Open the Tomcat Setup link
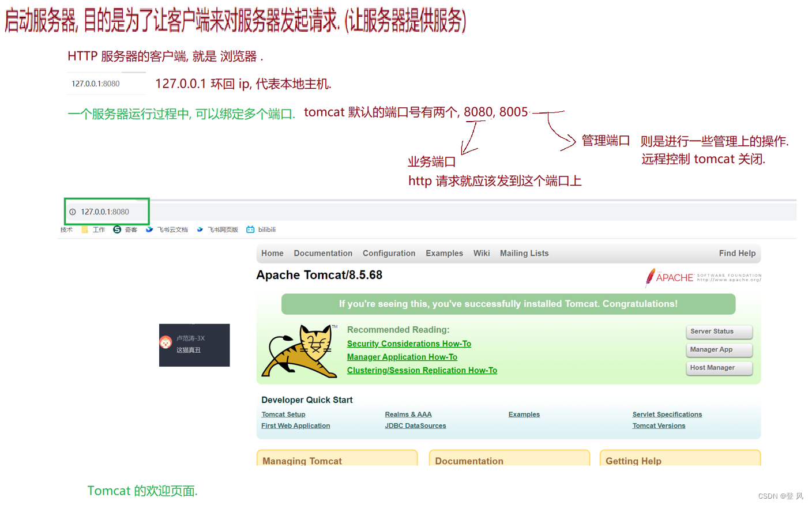Viewport: 812px width, 505px height. 283,414
